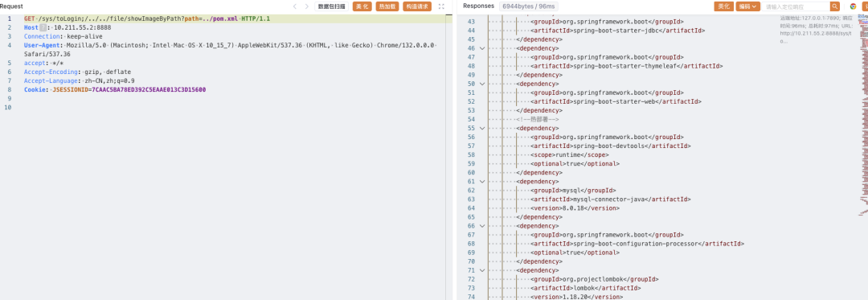Click the scope runtime line
This screenshot has width=868, height=300.
click(570, 154)
